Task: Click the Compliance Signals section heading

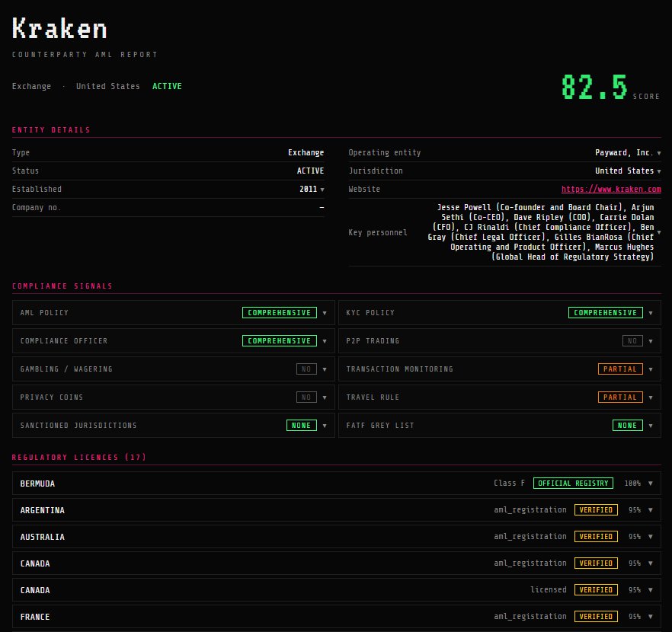Action: tap(62, 286)
